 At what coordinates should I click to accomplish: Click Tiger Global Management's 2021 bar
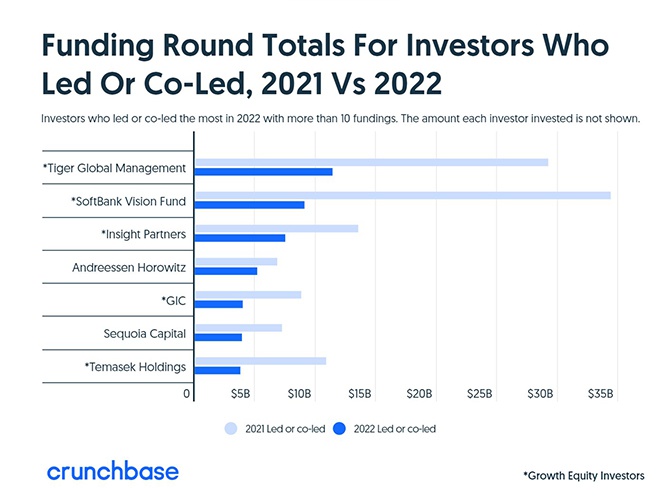(370, 162)
